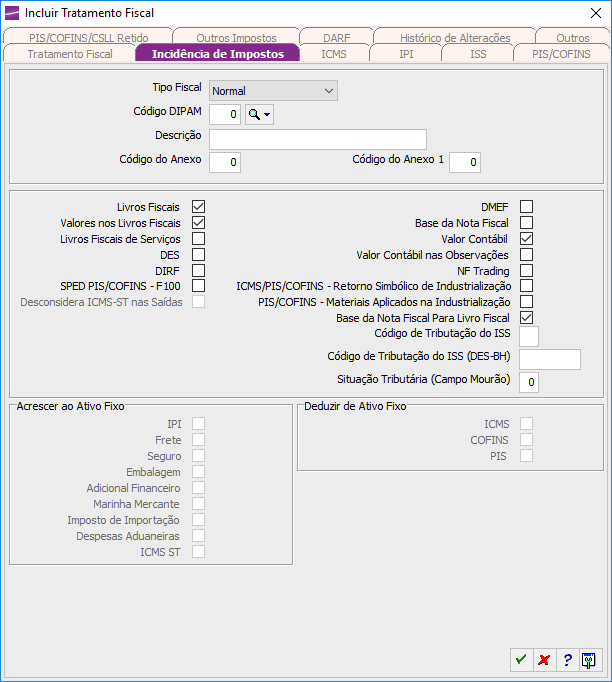
Task: Enable SPED PIS/COFINS - F100 option
Action: pos(198,286)
